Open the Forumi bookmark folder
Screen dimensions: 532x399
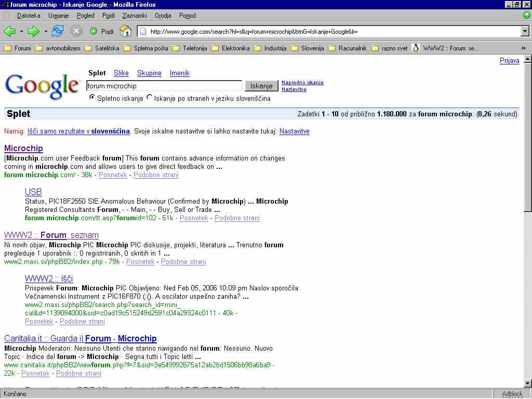coord(17,48)
